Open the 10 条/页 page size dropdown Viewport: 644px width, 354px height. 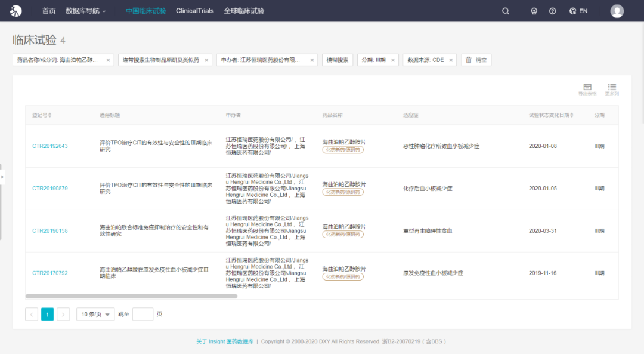point(95,314)
